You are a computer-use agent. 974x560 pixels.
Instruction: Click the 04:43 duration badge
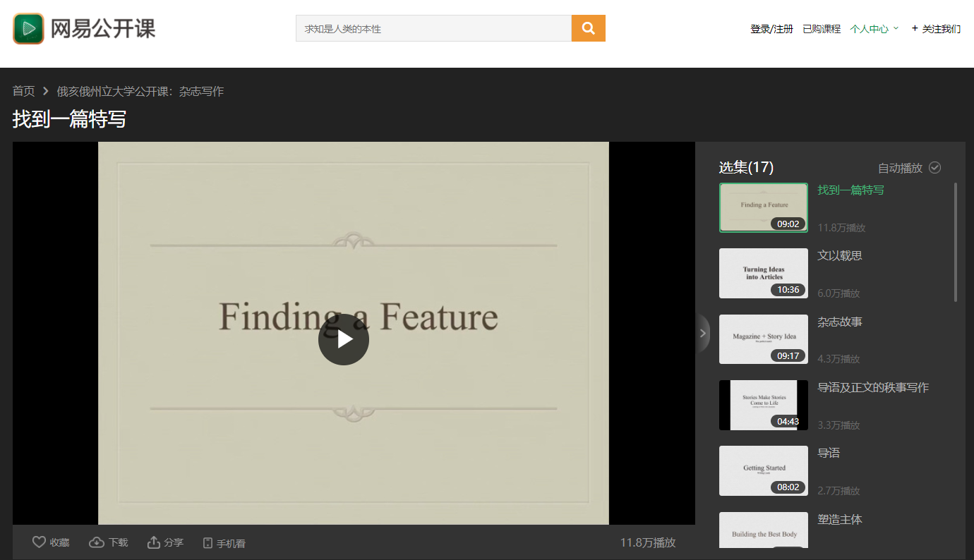click(x=788, y=421)
